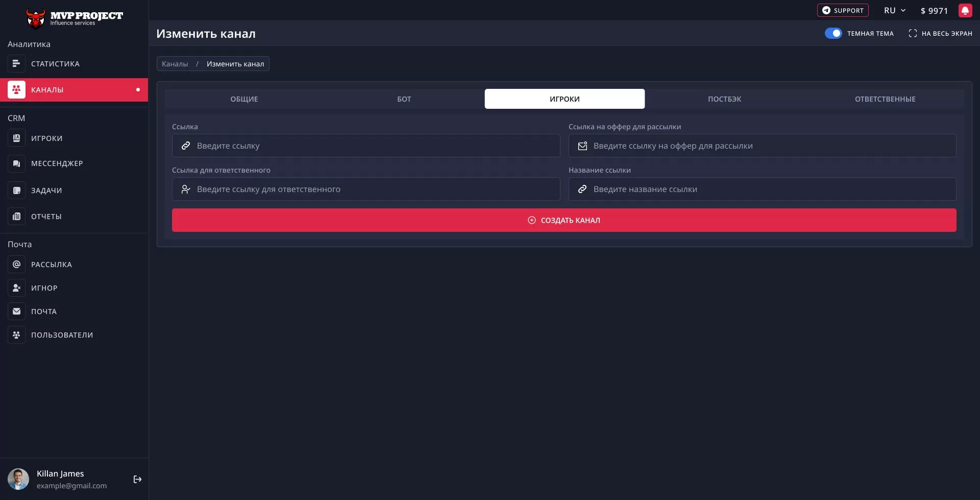Switch to the Постбэк tab
The image size is (980, 500).
point(724,99)
